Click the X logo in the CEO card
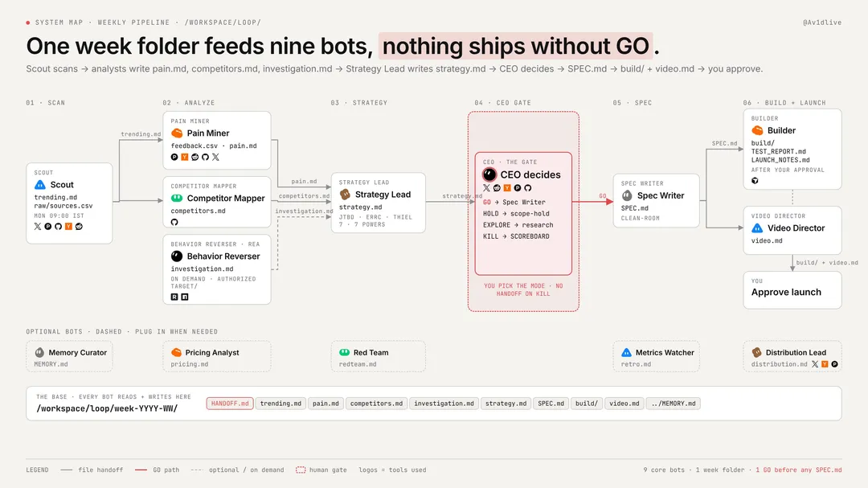Image resolution: width=868 pixels, height=488 pixels. tap(486, 188)
